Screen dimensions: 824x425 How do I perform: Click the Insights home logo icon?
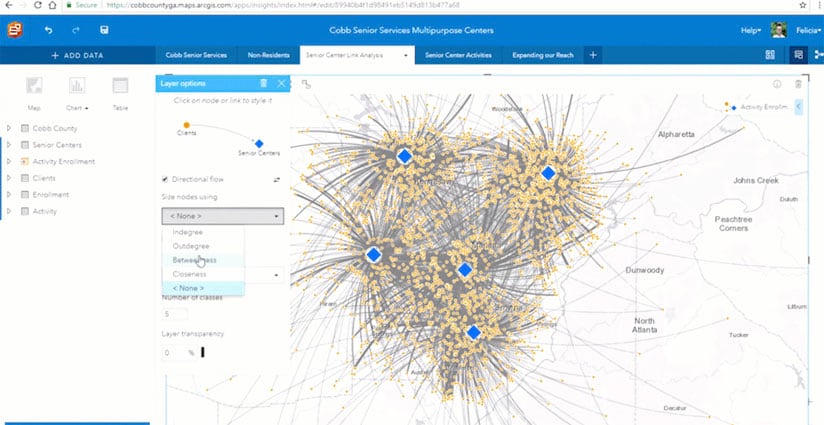[x=15, y=30]
